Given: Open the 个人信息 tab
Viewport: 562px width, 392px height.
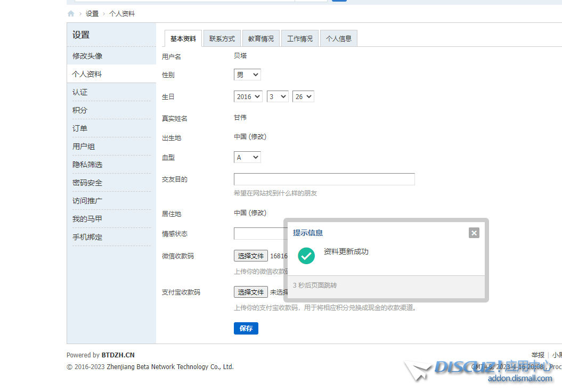Looking at the screenshot, I should [x=338, y=38].
